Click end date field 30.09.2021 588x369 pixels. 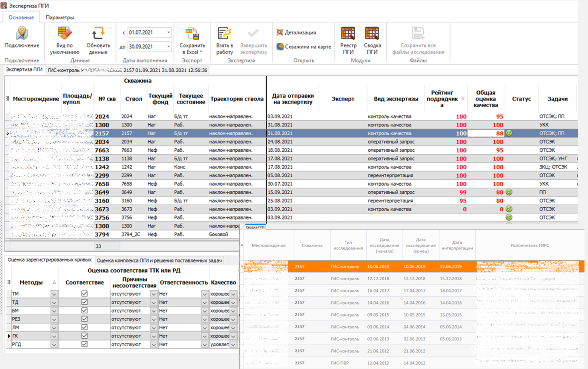(146, 47)
